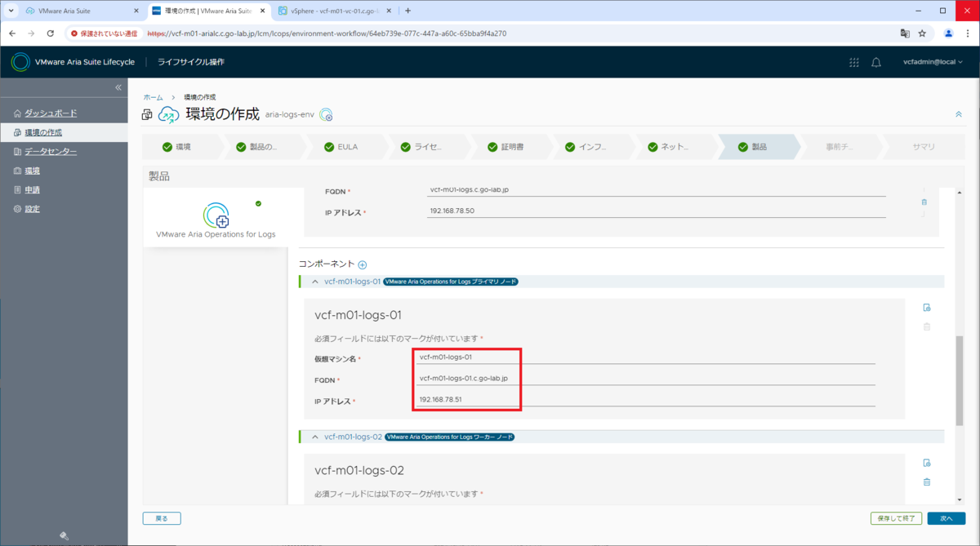Collapse the wizard header double chevron

point(958,115)
